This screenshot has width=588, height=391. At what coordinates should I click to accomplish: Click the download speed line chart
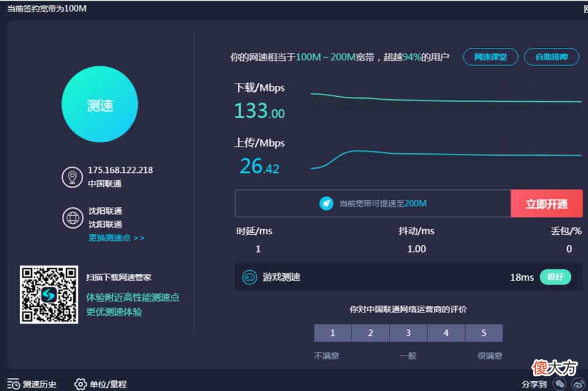447,98
